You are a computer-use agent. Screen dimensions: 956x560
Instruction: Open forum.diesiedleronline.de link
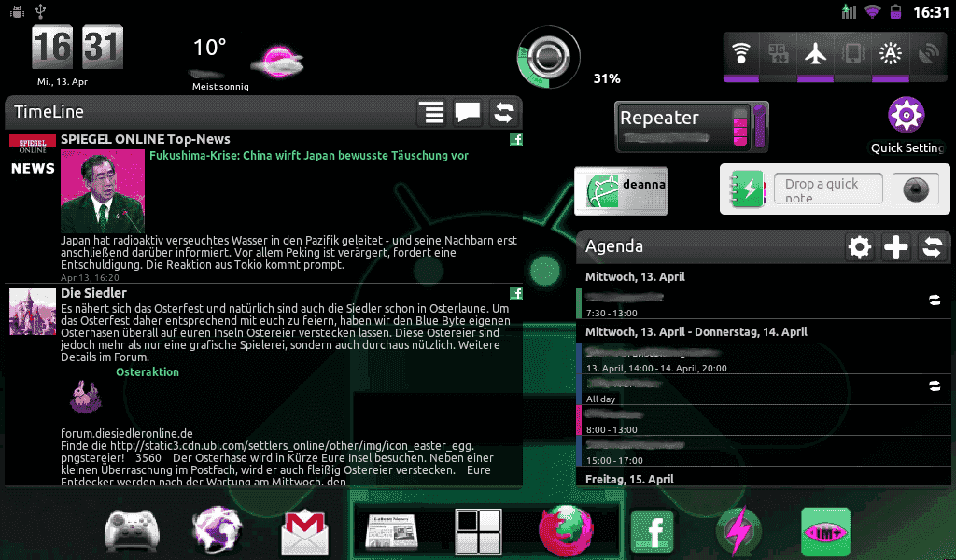pos(127,434)
